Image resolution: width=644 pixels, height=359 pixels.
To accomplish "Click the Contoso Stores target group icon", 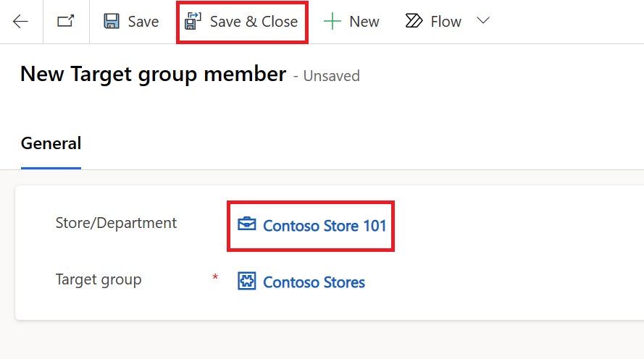I will click(x=247, y=281).
